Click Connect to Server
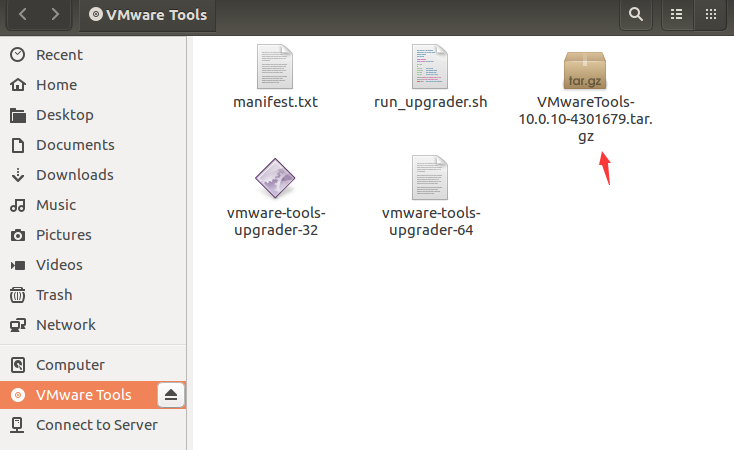The height and width of the screenshot is (450, 734). click(93, 425)
